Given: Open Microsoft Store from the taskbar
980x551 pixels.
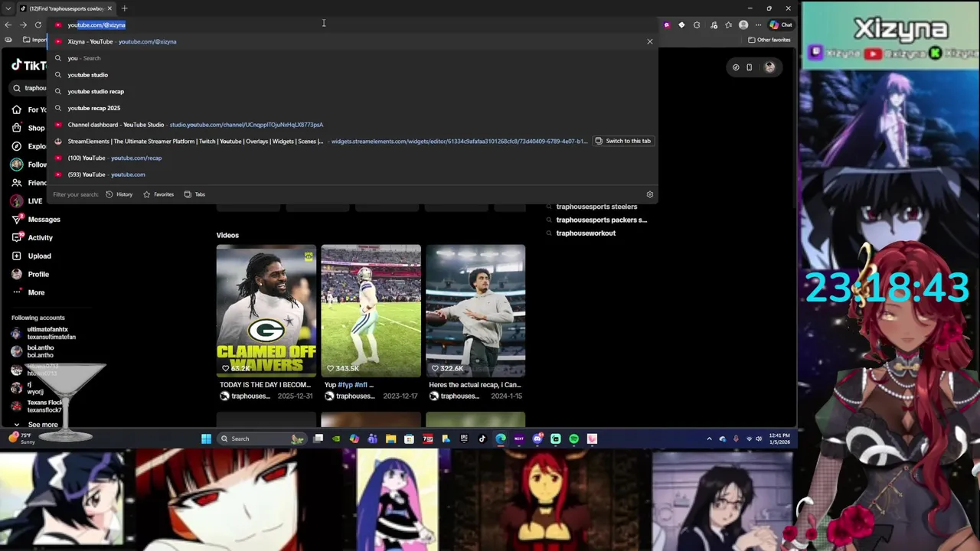Looking at the screenshot, I should click(x=409, y=439).
